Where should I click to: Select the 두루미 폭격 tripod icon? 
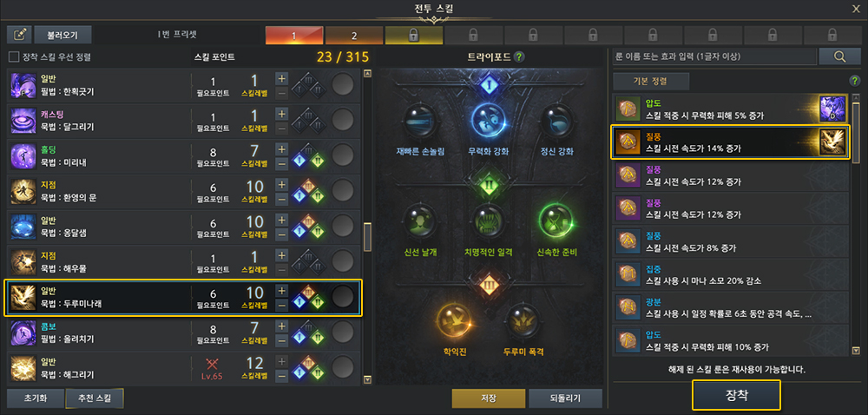point(522,322)
